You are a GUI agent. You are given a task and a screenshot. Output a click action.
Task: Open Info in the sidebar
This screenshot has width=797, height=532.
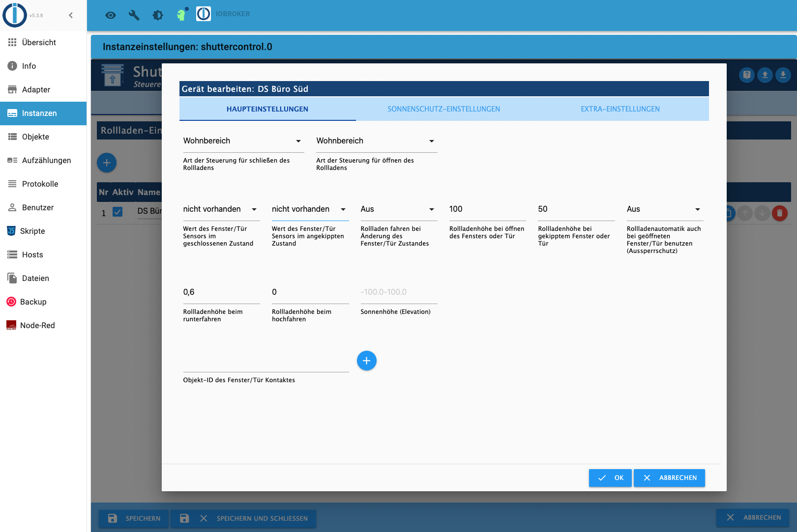pyautogui.click(x=43, y=66)
